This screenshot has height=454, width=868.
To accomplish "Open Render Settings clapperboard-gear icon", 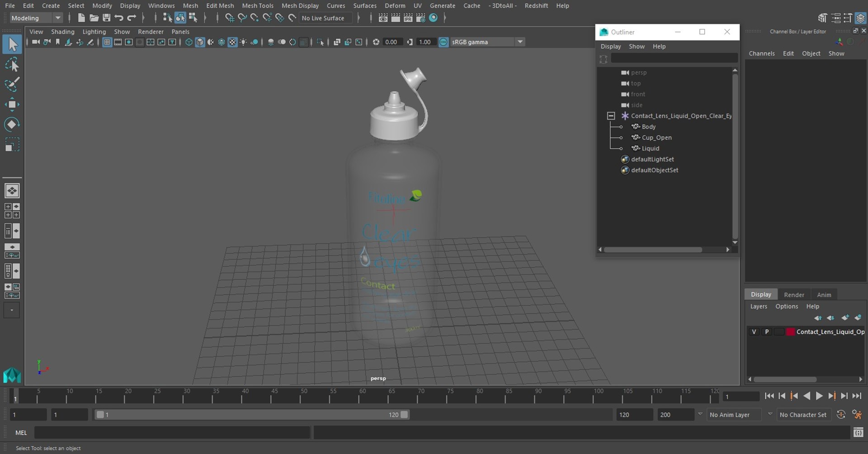I will coord(421,18).
